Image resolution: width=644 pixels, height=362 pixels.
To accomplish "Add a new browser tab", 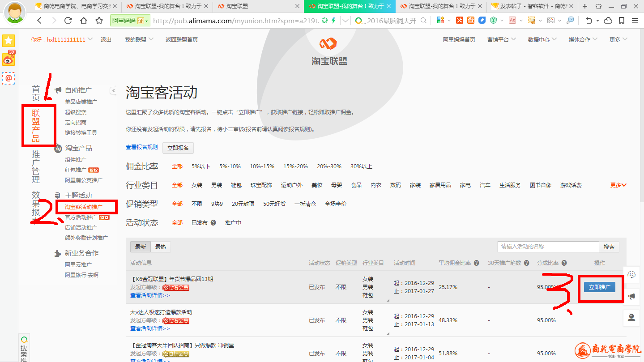I will pos(585,6).
